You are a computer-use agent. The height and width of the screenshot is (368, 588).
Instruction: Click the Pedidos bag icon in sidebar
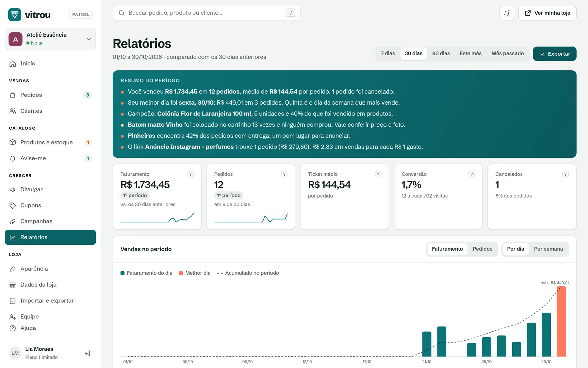pyautogui.click(x=13, y=95)
